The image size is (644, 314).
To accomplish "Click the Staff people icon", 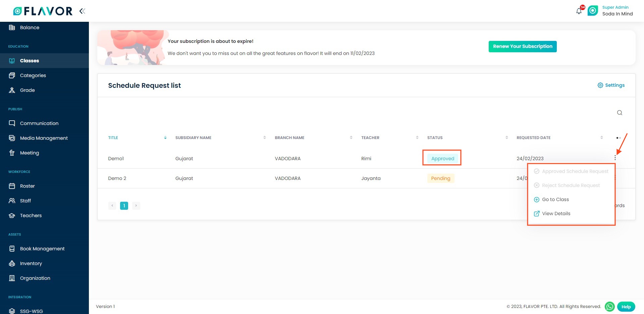I will point(12,201).
